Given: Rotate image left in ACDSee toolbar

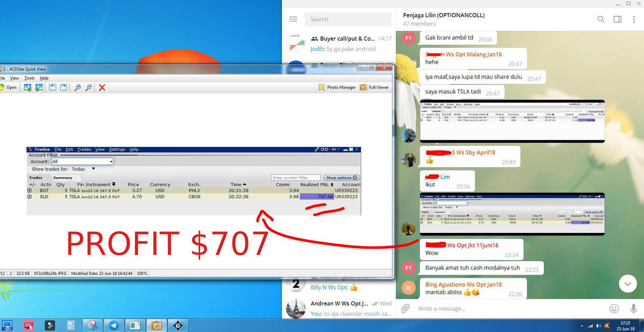Looking at the screenshot, I should [x=53, y=88].
